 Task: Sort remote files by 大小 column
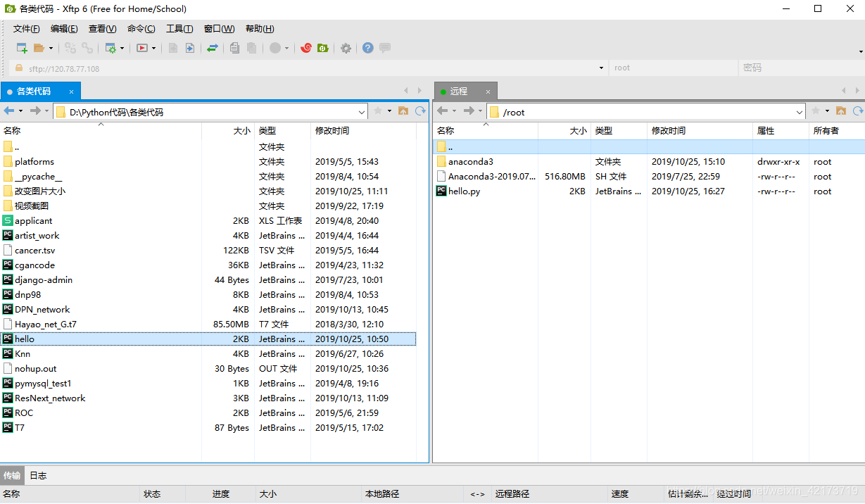[564, 131]
